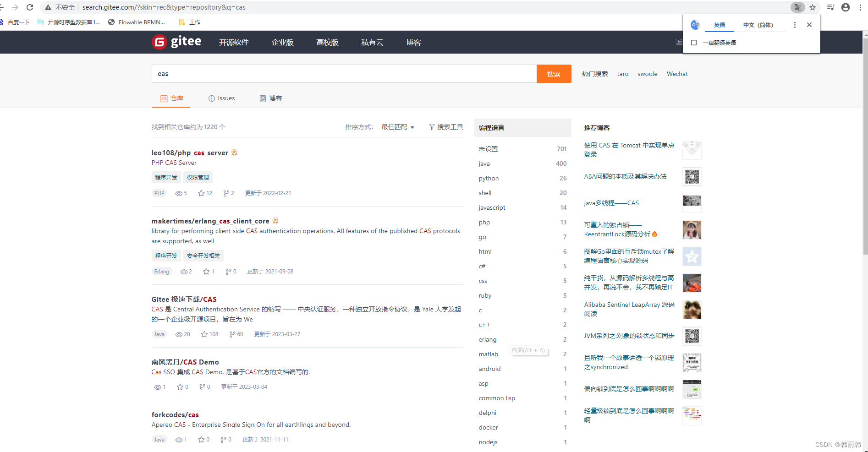Open Chrome's three-dot browser menu
The image size is (868, 452).
(860, 7)
